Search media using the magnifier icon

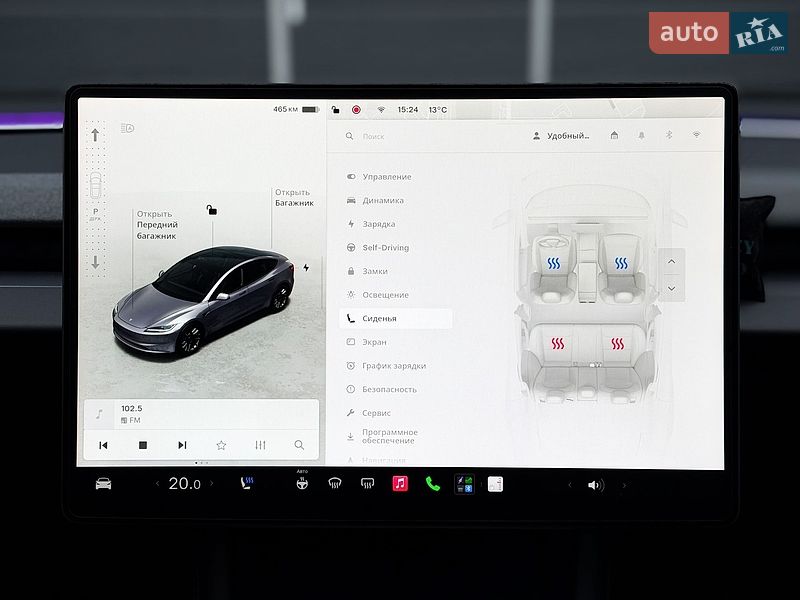299,445
